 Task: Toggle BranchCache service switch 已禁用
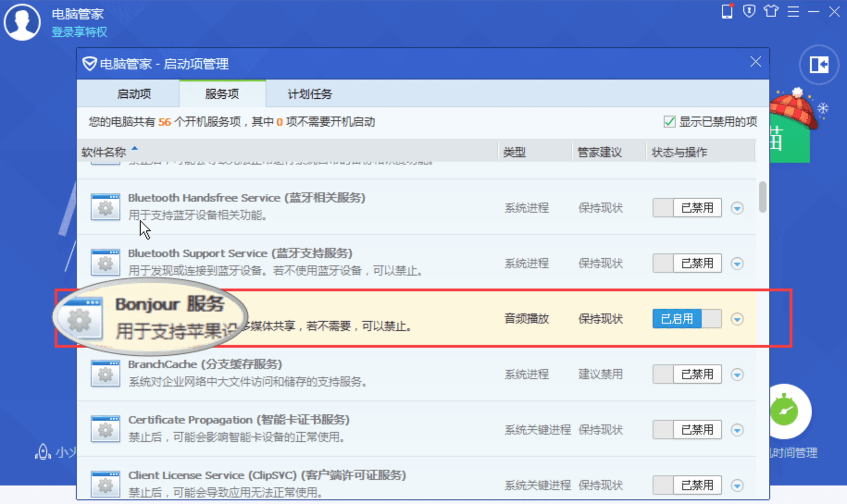[687, 374]
